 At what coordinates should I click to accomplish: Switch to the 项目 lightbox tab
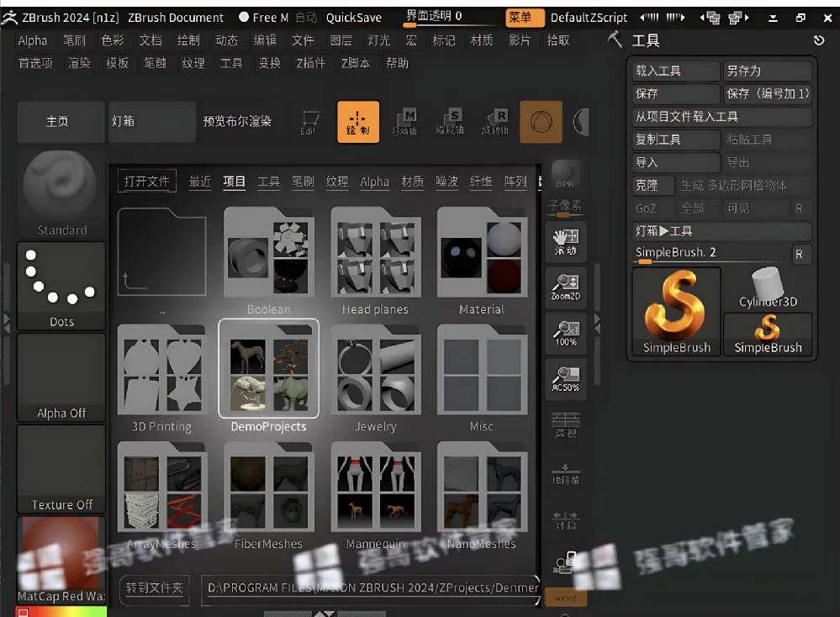click(x=234, y=182)
